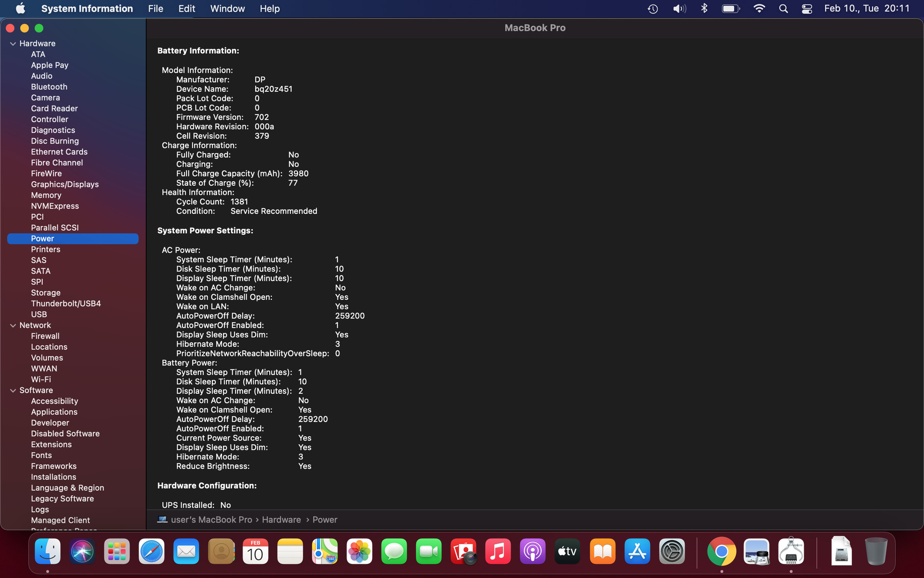Open the Window menu
The height and width of the screenshot is (578, 924).
click(227, 9)
